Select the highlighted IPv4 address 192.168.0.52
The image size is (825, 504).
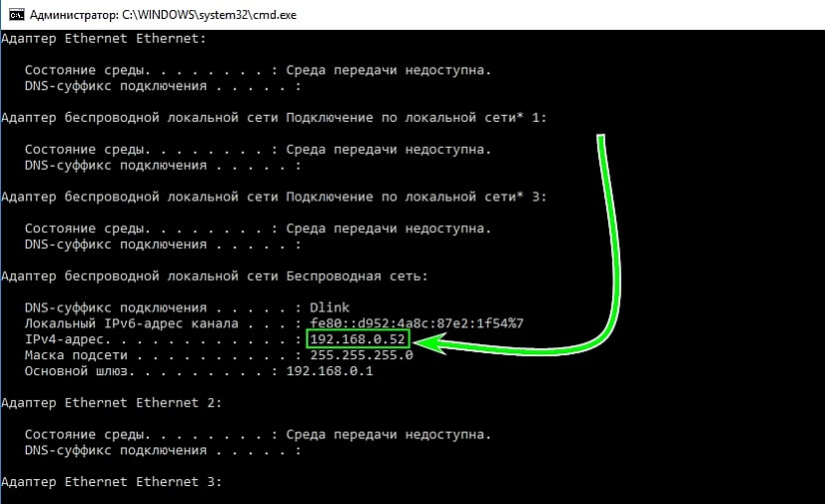[x=359, y=340]
